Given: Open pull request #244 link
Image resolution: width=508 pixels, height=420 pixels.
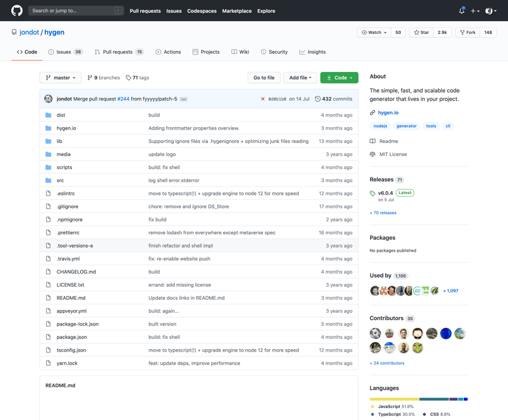Looking at the screenshot, I should tap(123, 99).
